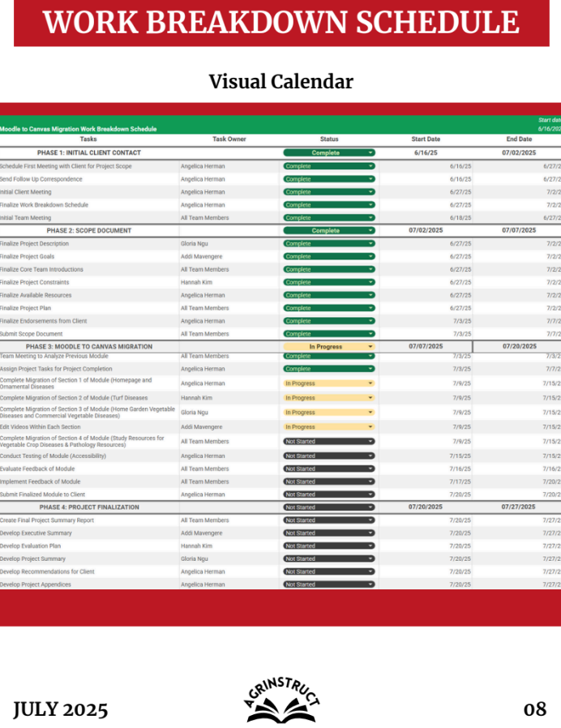Click the Finalize Endorsements from Client task

pyautogui.click(x=44, y=321)
